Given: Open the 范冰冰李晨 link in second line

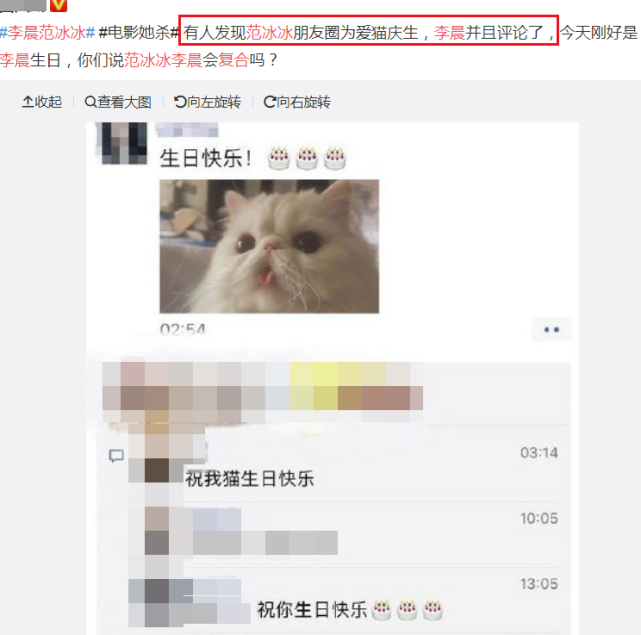Looking at the screenshot, I should pyautogui.click(x=163, y=60).
